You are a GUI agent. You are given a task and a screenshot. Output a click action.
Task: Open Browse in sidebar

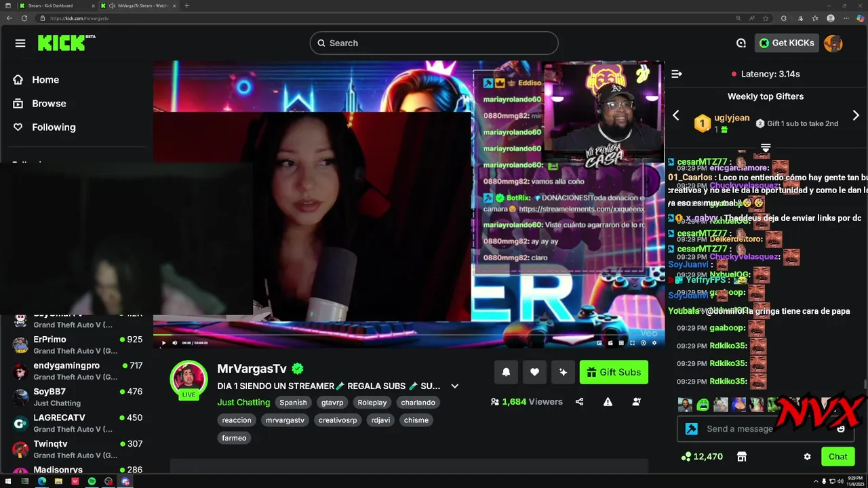(49, 103)
